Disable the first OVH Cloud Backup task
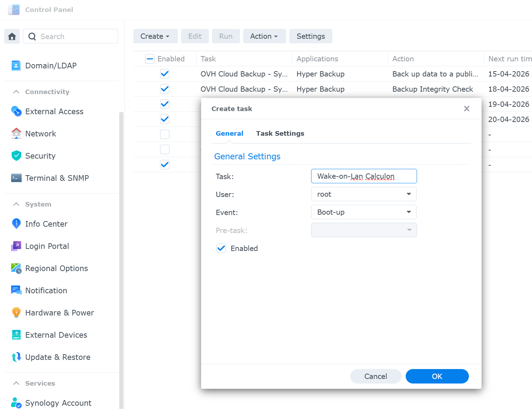 point(165,74)
